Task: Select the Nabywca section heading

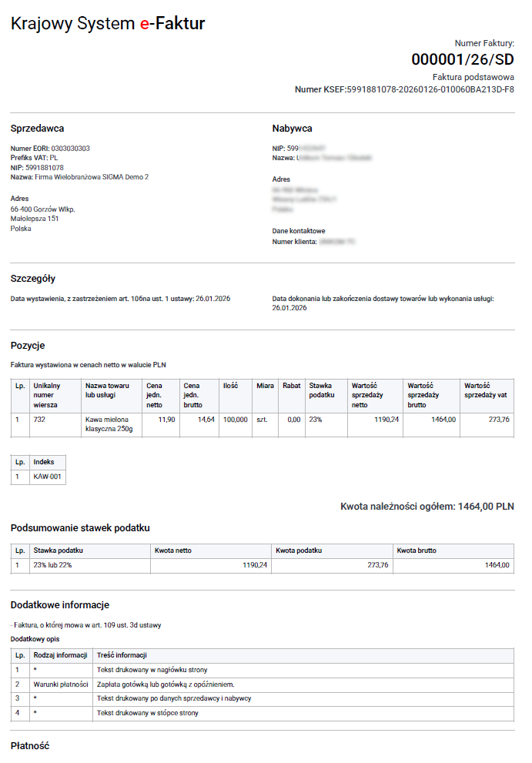Action: point(292,129)
